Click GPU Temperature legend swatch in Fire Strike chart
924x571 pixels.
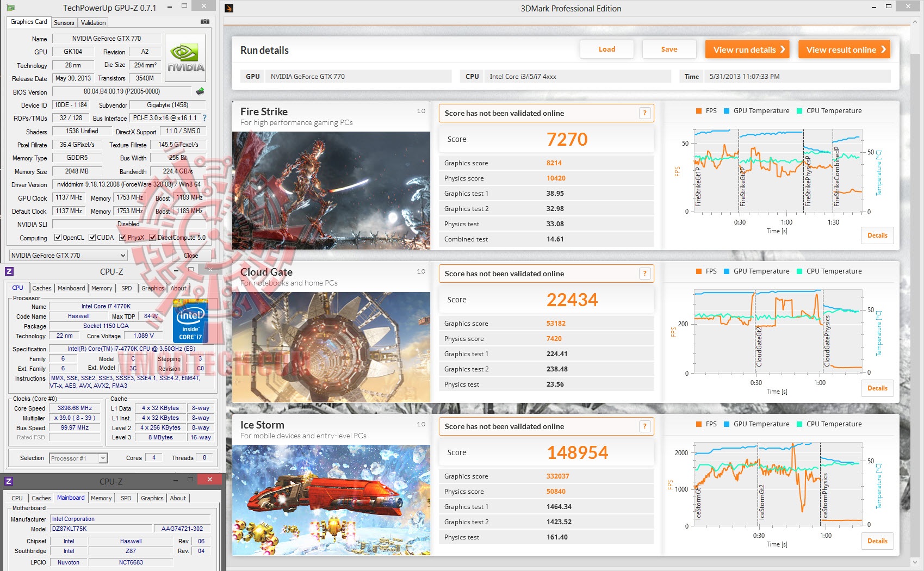[726, 111]
